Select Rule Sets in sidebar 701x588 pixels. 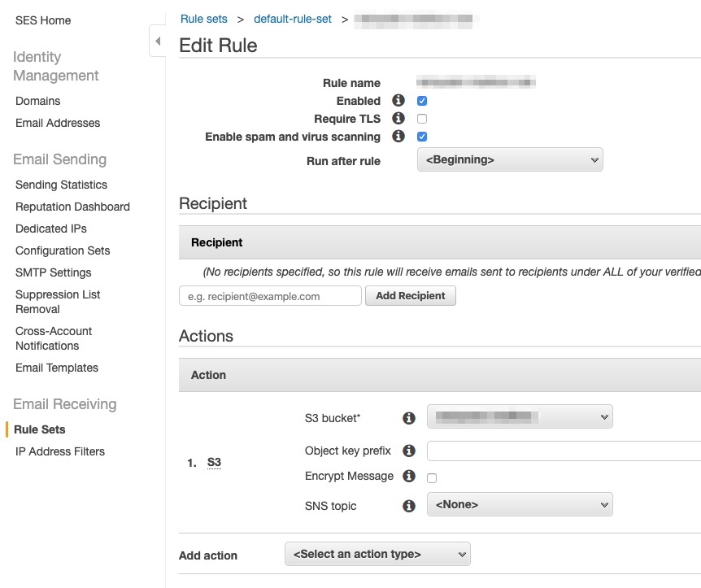pos(40,429)
